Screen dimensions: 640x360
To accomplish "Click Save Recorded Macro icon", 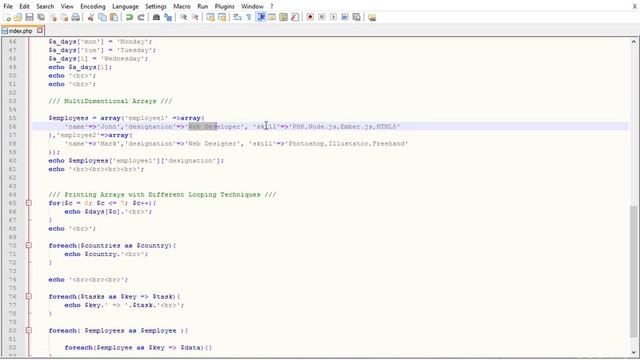I will pyautogui.click(x=356, y=17).
